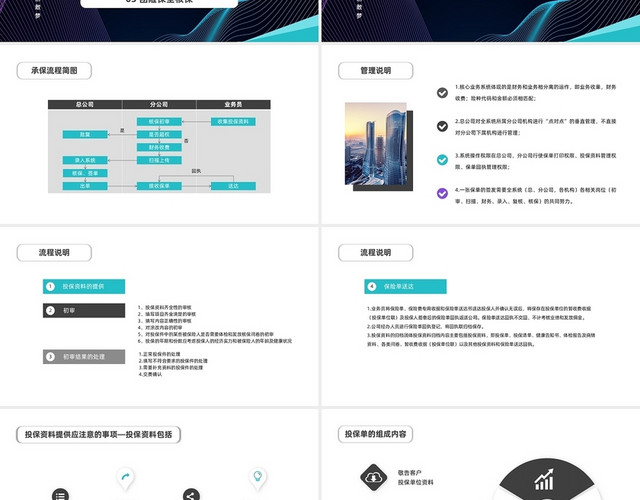Click the skyscraper city photo

[376, 144]
